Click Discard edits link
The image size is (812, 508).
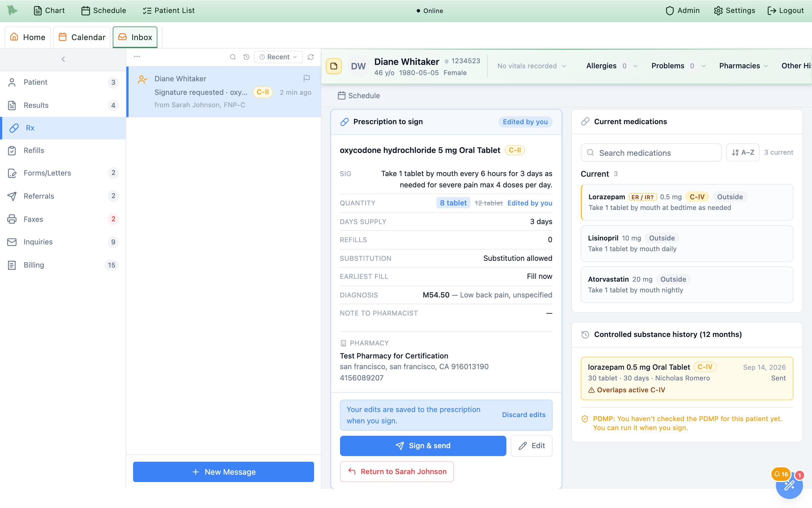pos(524,415)
